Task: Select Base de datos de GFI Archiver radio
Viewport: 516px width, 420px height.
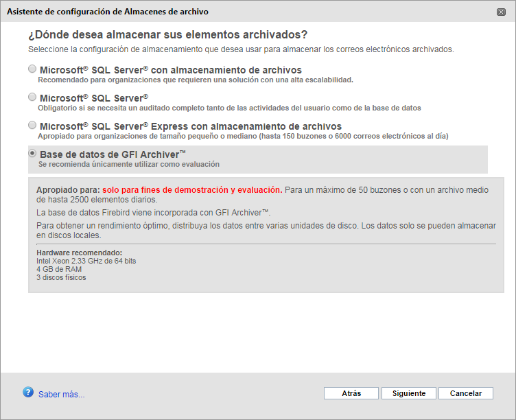Action: pyautogui.click(x=32, y=153)
